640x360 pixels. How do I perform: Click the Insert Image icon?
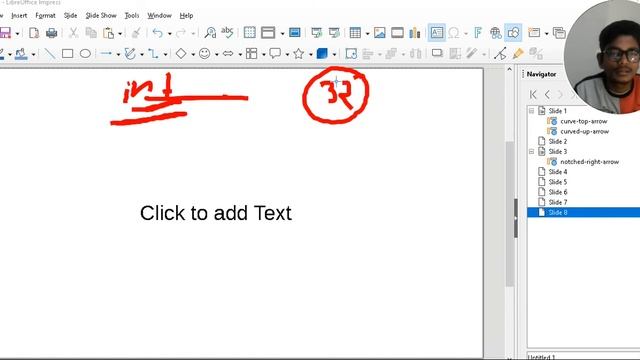point(380,33)
